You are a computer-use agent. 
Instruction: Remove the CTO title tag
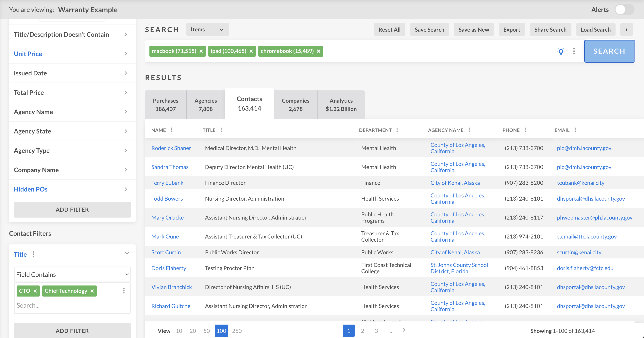tap(35, 291)
